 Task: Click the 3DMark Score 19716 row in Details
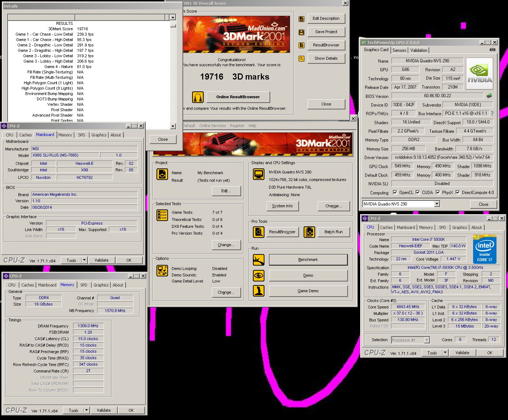coord(89,29)
